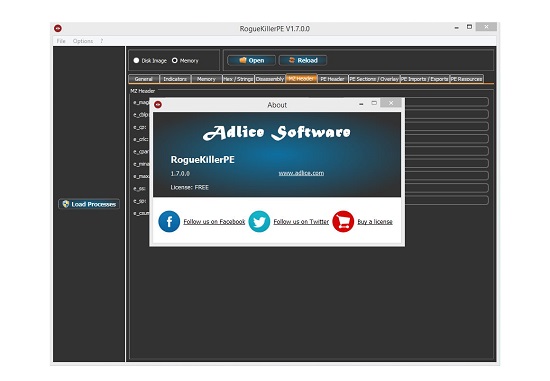Image resolution: width=550 pixels, height=381 pixels.
Task: Switch to the Hex / Strings tab
Action: pos(238,79)
